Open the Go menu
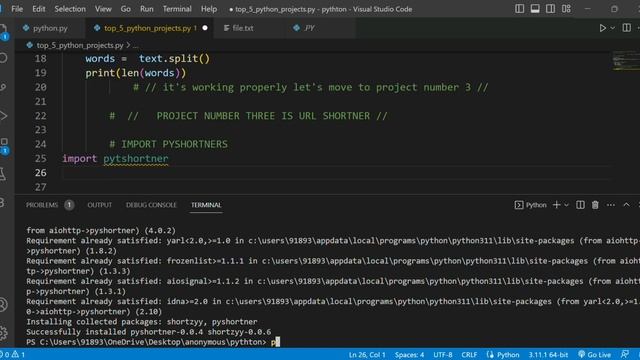This screenshot has height=360, width=640. point(126,9)
